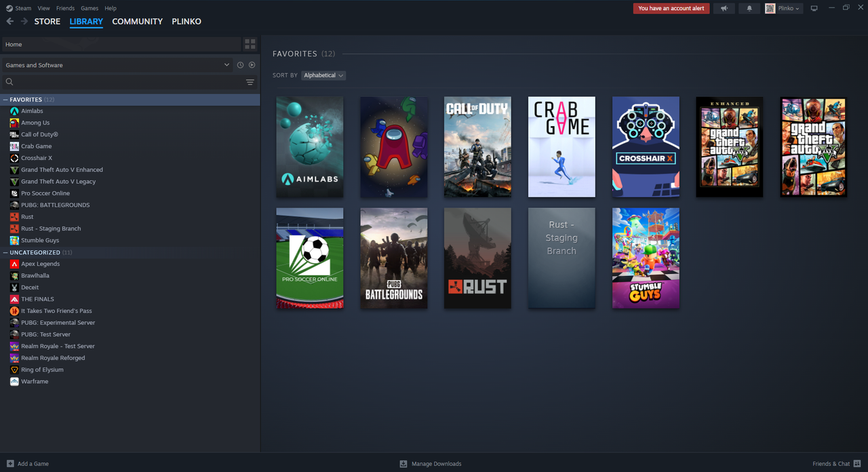Switch to the STORE tab

tap(47, 22)
